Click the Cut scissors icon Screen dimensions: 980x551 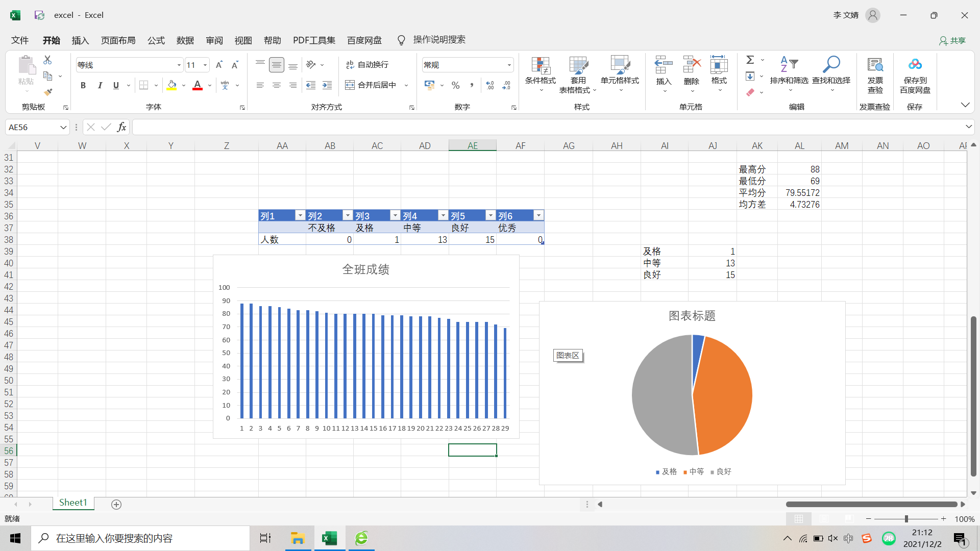47,60
